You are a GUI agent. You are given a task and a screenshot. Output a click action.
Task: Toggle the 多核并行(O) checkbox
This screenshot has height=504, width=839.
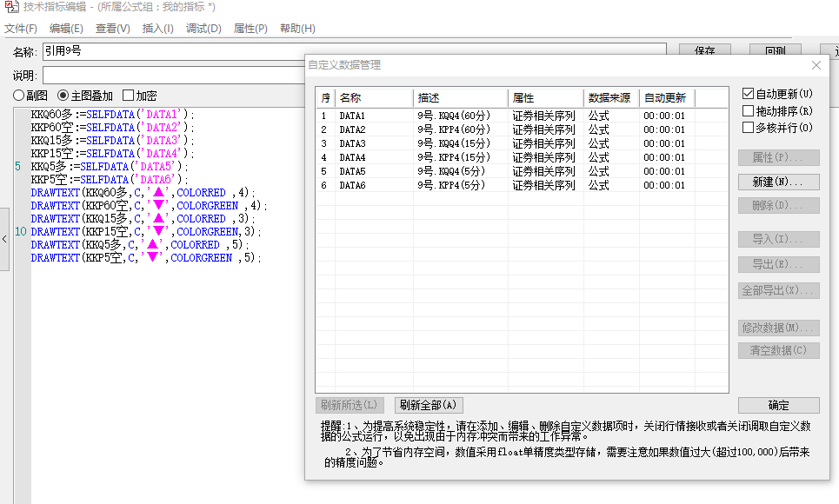pos(748,128)
